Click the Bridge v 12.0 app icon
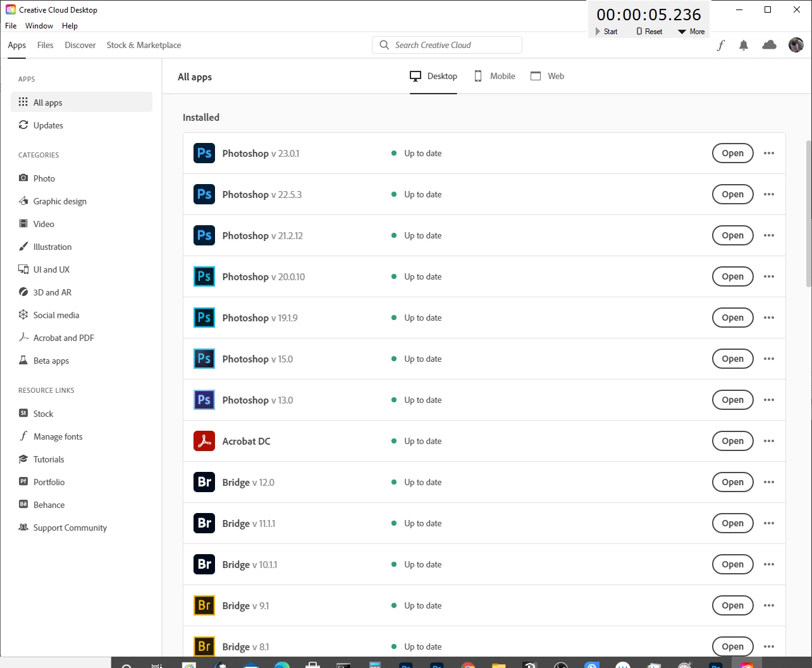812x668 pixels. [x=204, y=482]
